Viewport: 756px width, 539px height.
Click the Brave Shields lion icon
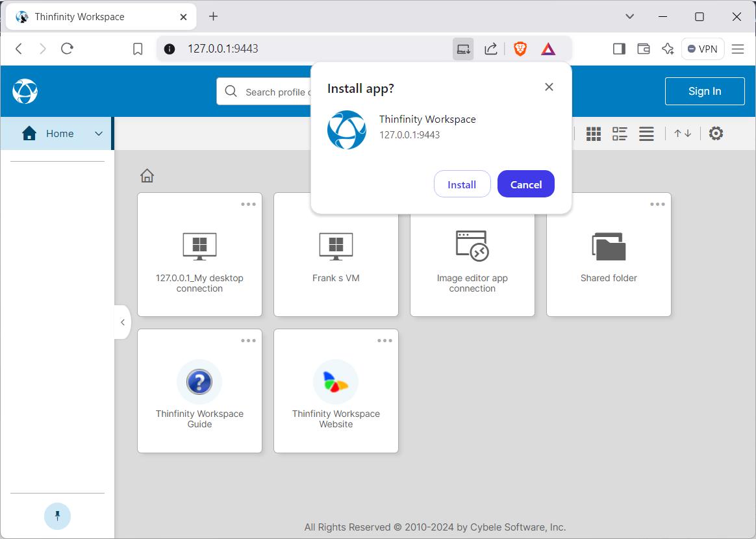520,49
